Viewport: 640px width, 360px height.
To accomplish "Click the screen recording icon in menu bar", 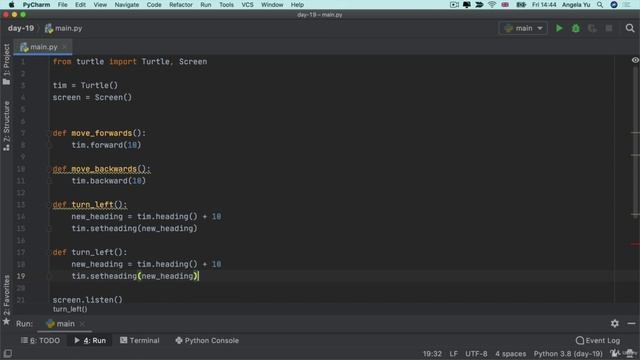I will [454, 4].
